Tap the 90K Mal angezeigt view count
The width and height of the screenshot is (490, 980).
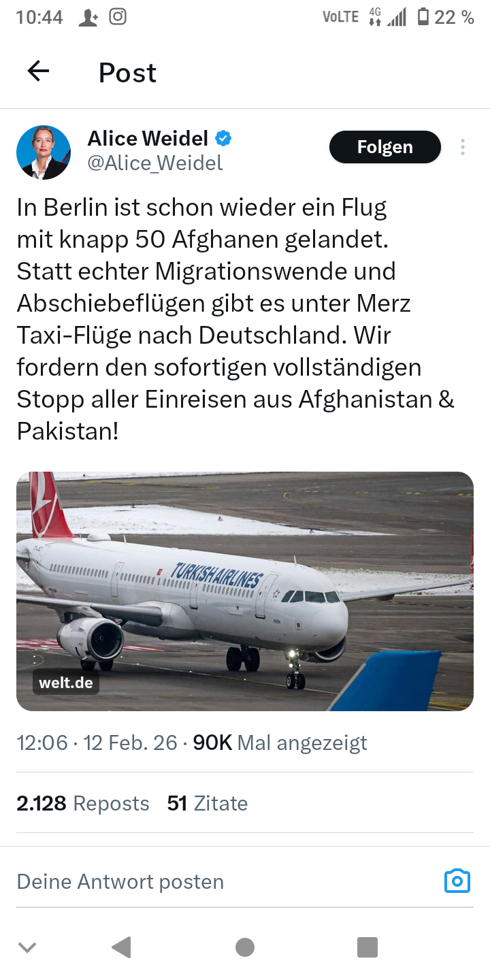pos(280,742)
